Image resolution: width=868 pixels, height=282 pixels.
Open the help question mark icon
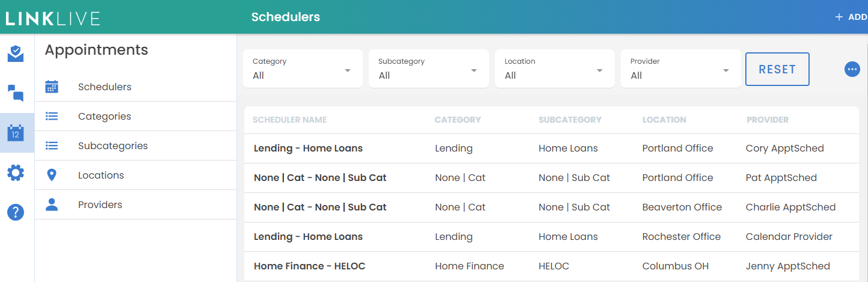[16, 212]
